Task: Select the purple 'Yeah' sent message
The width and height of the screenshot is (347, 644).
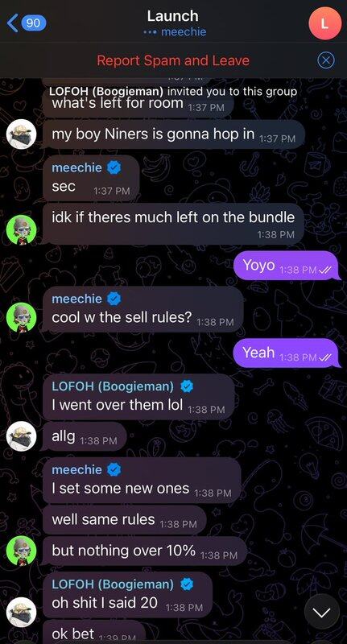Action: (287, 353)
